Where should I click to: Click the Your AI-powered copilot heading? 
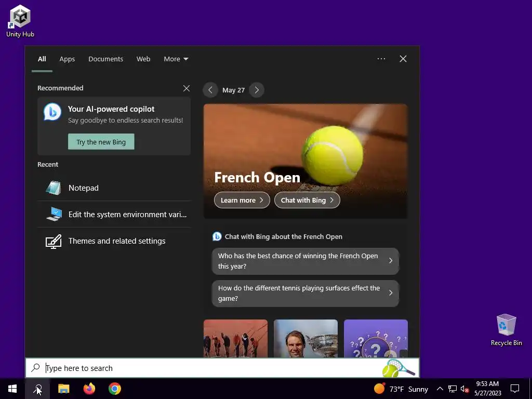point(111,109)
